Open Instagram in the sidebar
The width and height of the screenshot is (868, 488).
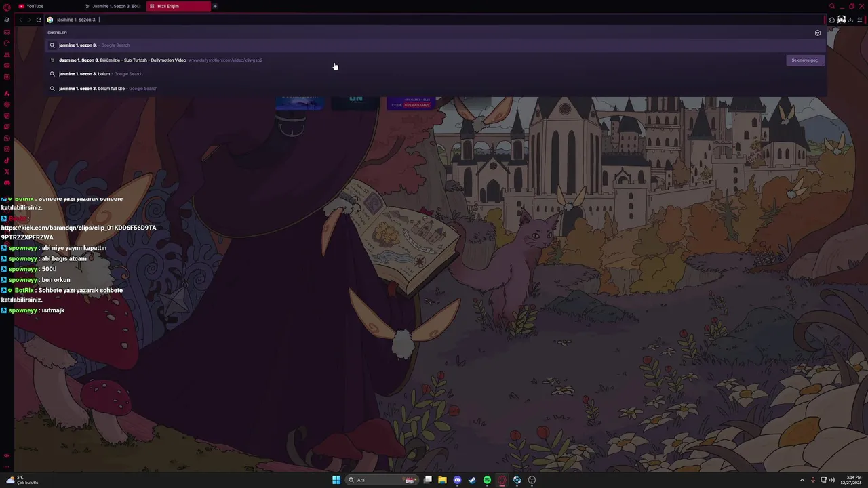[x=7, y=149]
